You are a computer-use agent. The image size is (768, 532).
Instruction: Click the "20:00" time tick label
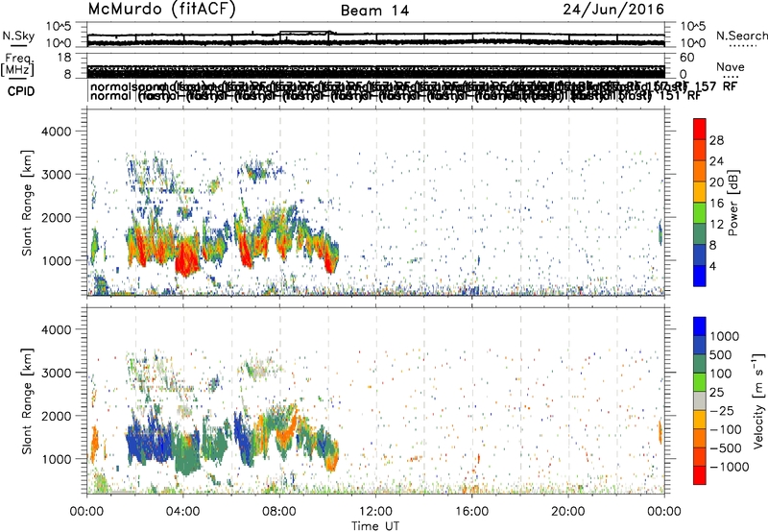click(x=567, y=512)
